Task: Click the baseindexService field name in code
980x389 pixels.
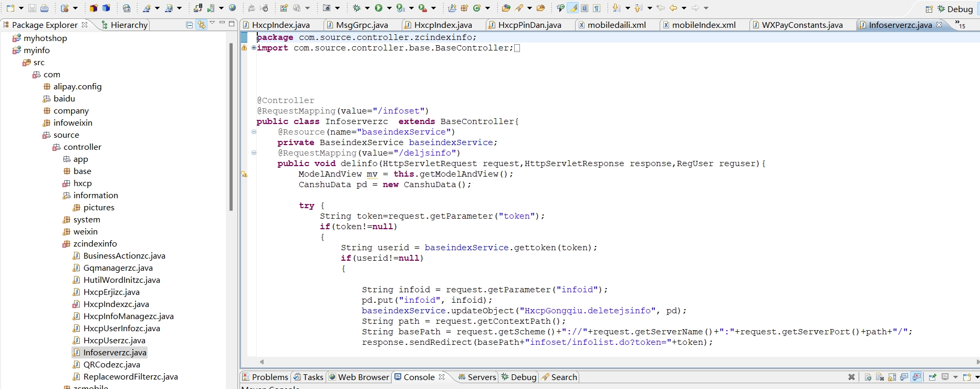Action: (451, 142)
